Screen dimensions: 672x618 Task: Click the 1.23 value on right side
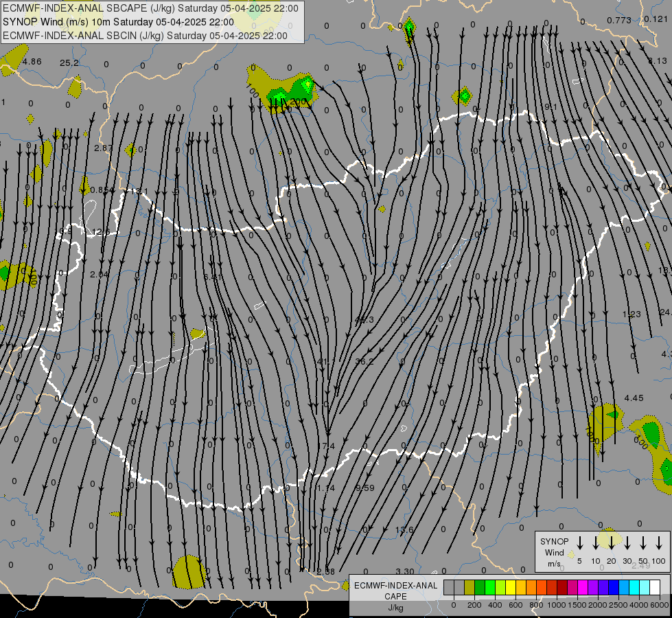(x=632, y=314)
